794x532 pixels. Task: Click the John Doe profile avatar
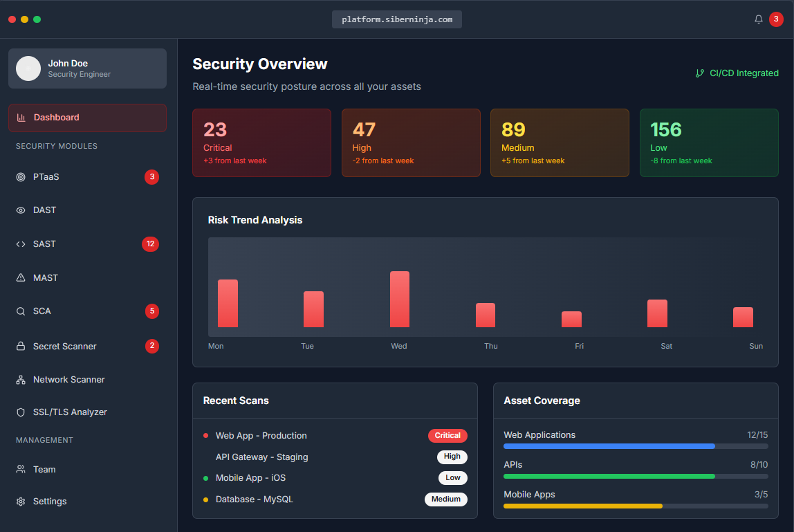pos(28,68)
